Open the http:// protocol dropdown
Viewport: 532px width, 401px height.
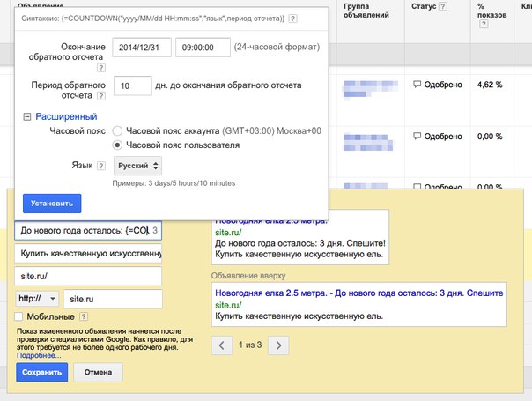pyautogui.click(x=37, y=299)
